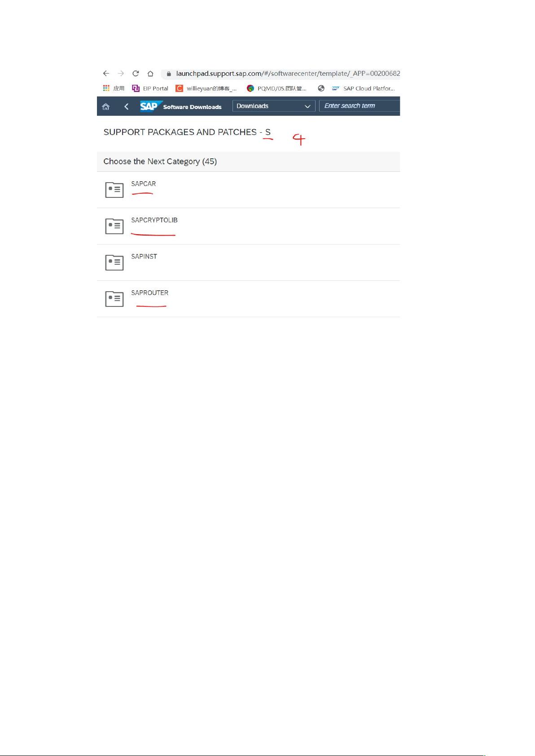The image size is (535, 756).
Task: Click the SAP logo
Action: click(x=149, y=106)
